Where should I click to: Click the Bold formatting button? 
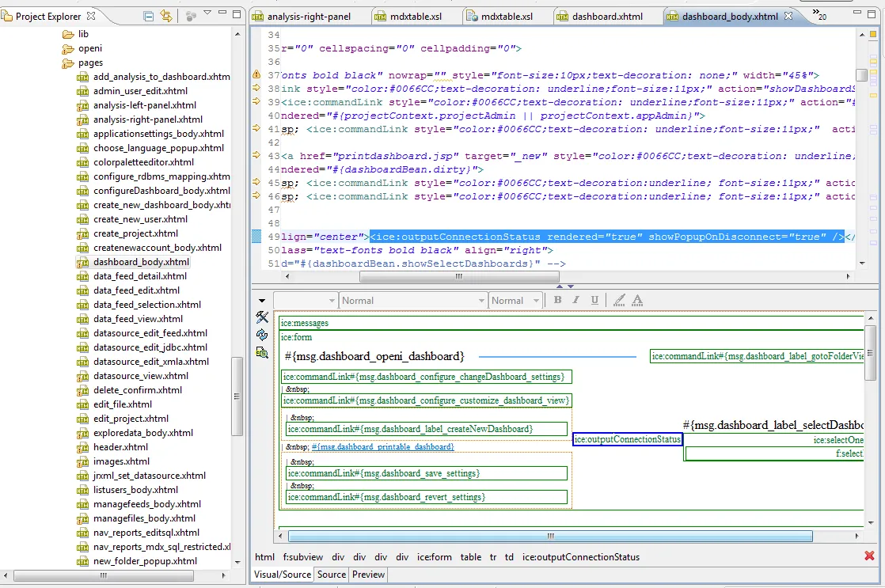tap(557, 300)
